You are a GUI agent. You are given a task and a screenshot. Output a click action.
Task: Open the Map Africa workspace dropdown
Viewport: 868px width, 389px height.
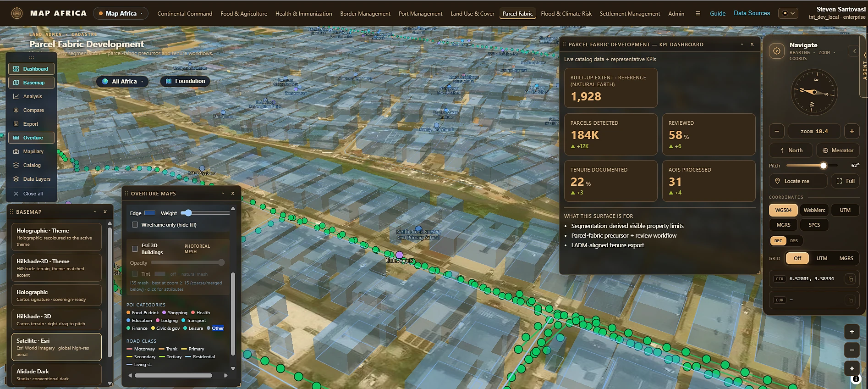point(121,13)
